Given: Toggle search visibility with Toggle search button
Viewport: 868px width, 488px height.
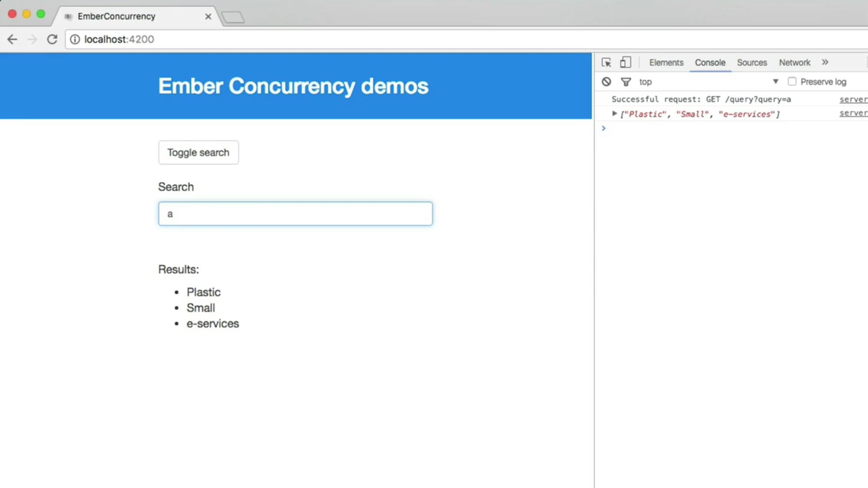Looking at the screenshot, I should coord(198,152).
